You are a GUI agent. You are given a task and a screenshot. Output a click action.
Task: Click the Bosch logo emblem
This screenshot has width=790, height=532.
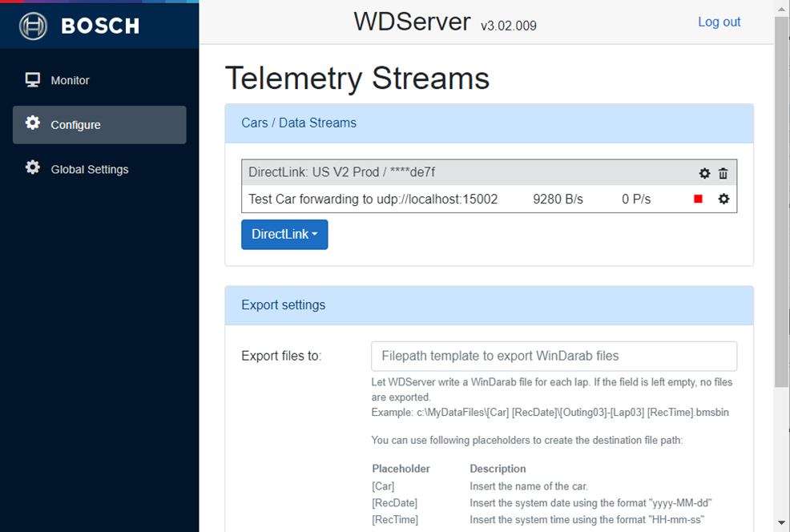34,26
